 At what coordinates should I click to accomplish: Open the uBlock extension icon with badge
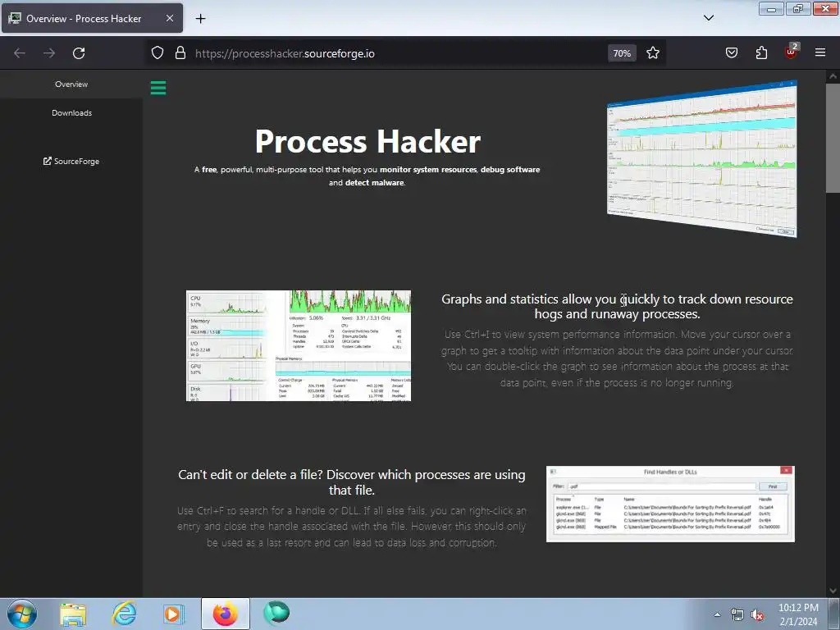(x=792, y=52)
